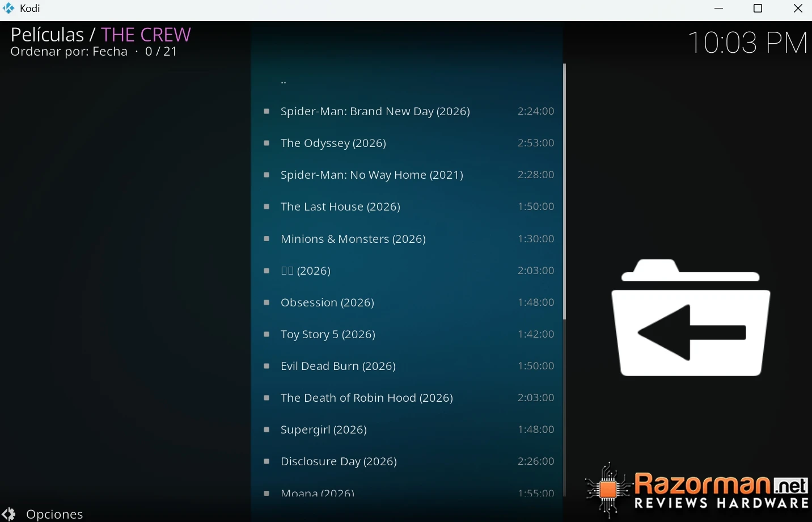Viewport: 812px width, 522px height.
Task: Click the Kodi logo in title bar
Action: click(x=9, y=9)
